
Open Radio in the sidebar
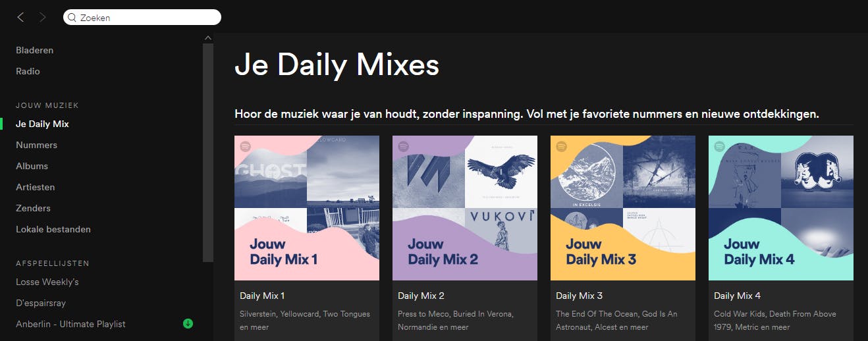click(28, 71)
